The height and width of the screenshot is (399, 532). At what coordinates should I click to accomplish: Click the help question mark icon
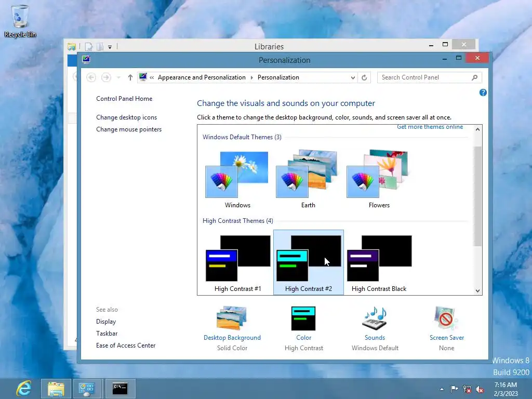coord(483,92)
